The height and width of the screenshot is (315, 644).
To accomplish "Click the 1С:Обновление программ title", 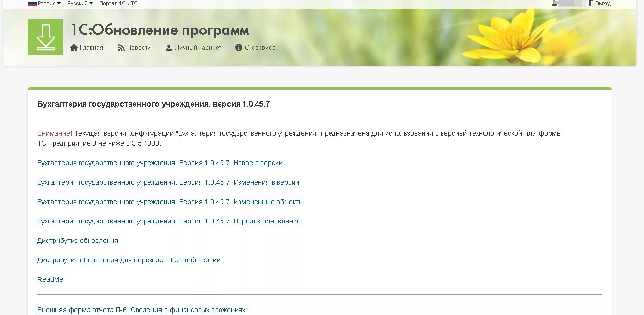I will tap(160, 30).
